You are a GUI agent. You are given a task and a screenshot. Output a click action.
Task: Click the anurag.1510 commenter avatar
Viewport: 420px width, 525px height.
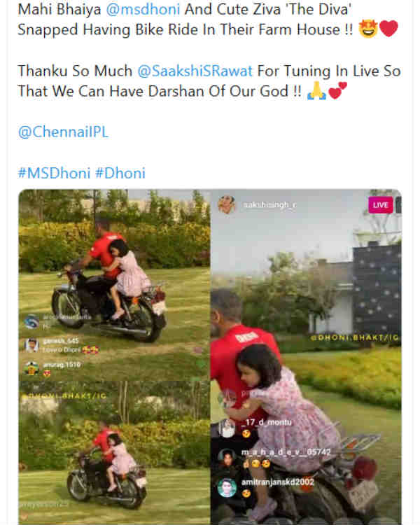[x=31, y=368]
